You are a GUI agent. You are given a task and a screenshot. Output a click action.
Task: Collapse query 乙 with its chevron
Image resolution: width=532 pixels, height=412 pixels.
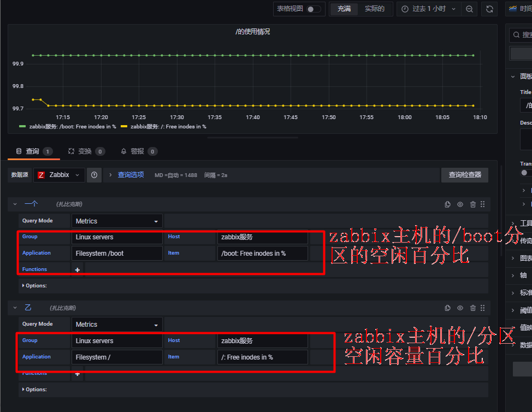(x=15, y=308)
